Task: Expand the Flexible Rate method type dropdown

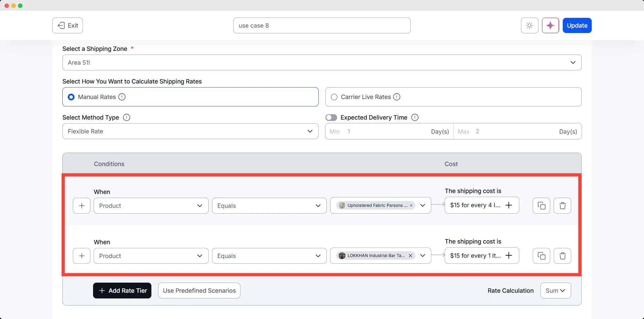Action: (x=190, y=131)
